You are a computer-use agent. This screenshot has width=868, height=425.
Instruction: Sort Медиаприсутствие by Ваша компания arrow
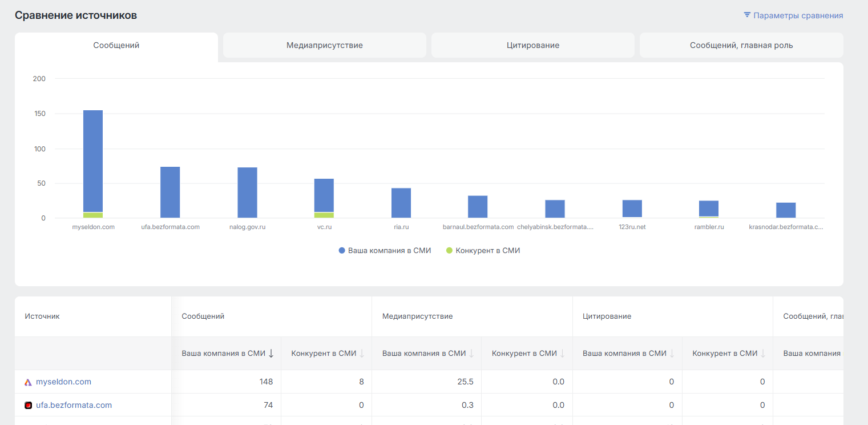tap(471, 353)
